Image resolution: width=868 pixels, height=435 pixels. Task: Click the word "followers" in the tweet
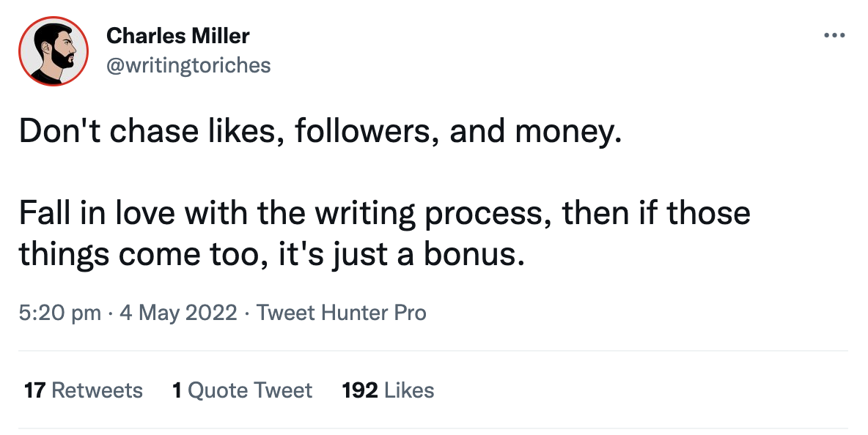[x=364, y=131]
